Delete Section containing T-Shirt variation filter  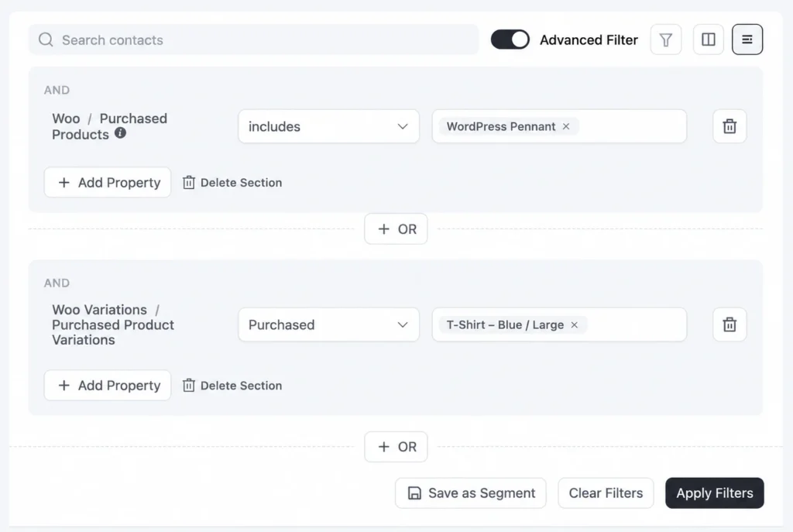tap(232, 386)
